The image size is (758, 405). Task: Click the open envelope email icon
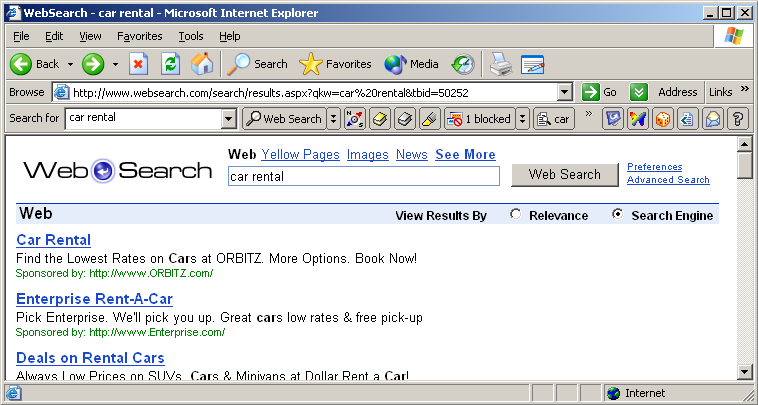(713, 118)
